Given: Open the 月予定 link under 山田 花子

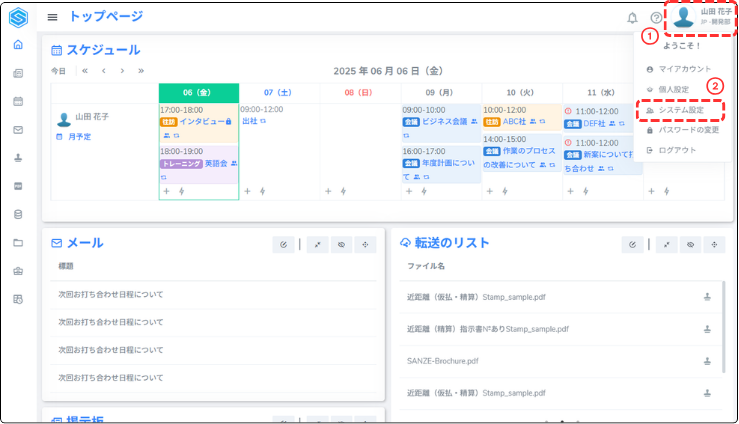Looking at the screenshot, I should (x=78, y=136).
